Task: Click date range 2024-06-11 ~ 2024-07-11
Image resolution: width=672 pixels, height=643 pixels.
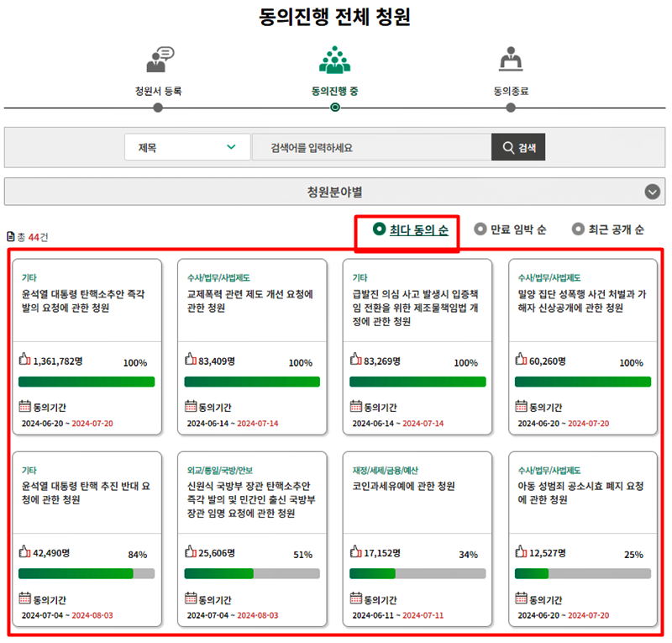Action: (397, 615)
